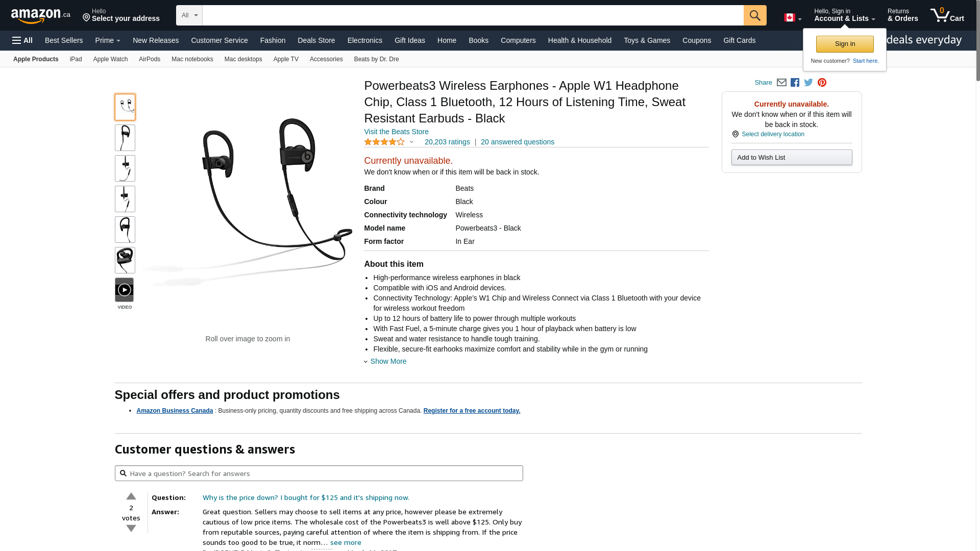
Task: Open the All search category dropdown
Action: [x=189, y=15]
